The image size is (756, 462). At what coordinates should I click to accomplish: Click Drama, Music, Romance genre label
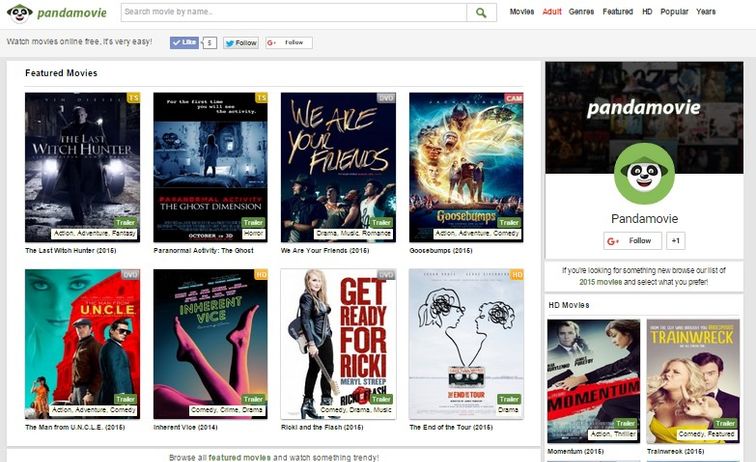(353, 233)
